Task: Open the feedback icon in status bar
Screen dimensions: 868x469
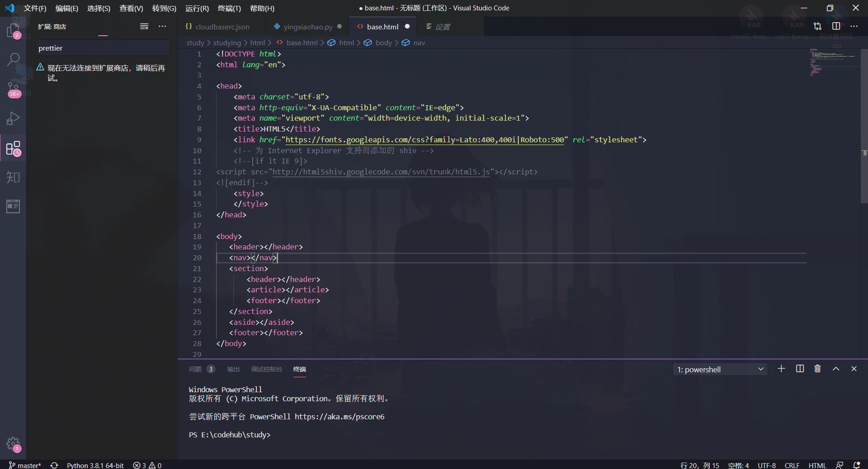Action: click(840, 465)
